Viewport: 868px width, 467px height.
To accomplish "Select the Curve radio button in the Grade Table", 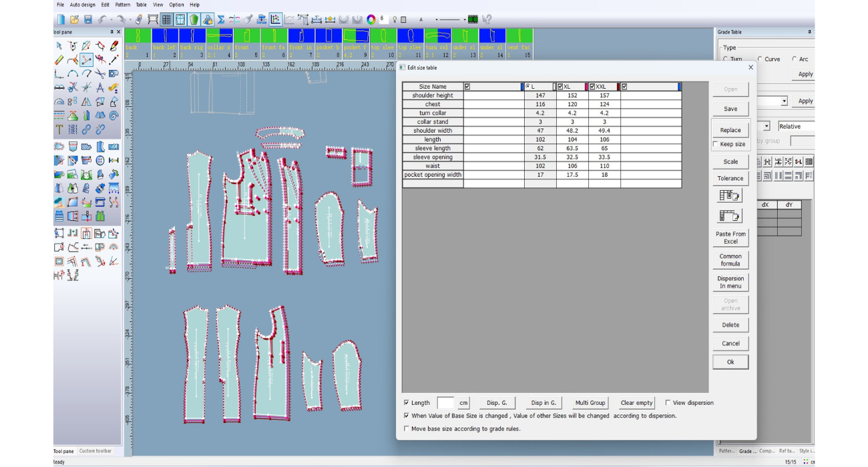I will 760,59.
